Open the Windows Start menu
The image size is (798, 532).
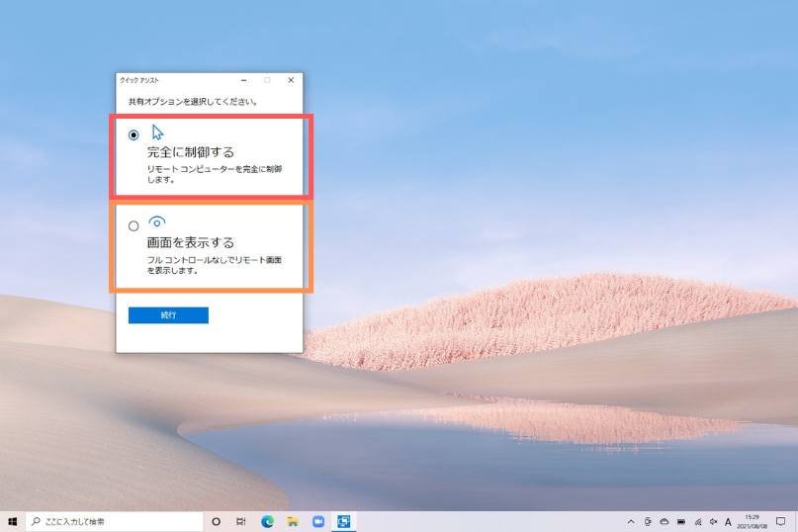click(12, 521)
